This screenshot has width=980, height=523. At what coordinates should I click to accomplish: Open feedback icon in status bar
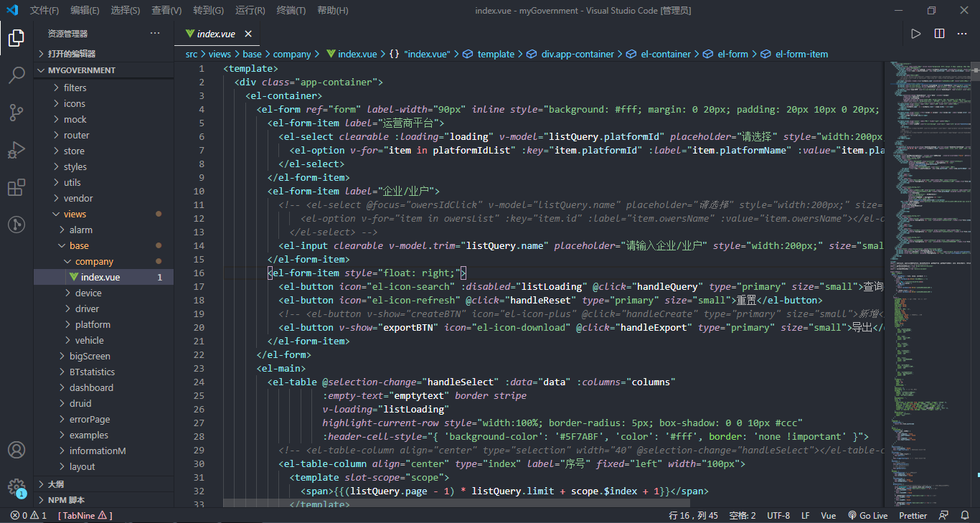[x=944, y=515]
